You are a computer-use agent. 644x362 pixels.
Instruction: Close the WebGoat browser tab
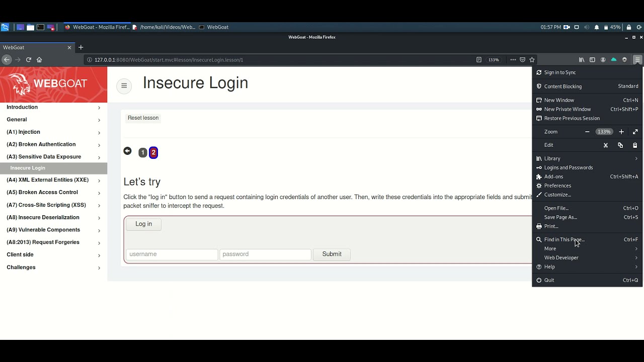tap(69, 47)
